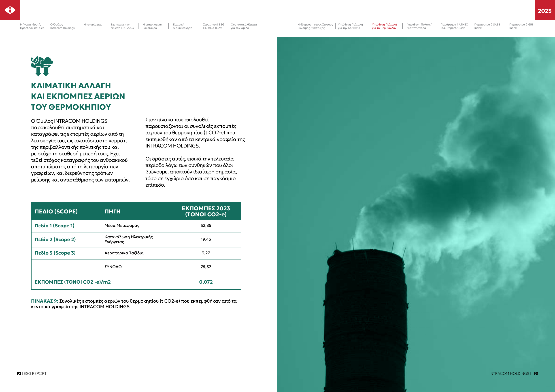Open 'Παράρτημα 2 SASB Index'
Screen dimensions: 555x392
click(x=487, y=26)
